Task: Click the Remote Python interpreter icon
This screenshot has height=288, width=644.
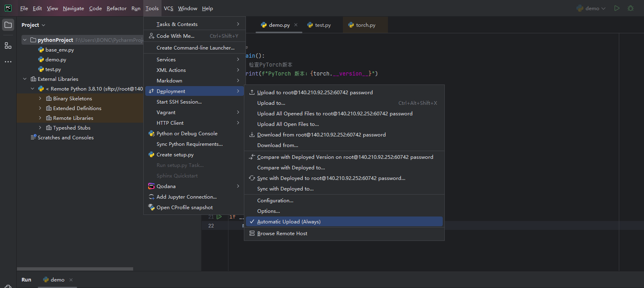Action: [x=41, y=89]
